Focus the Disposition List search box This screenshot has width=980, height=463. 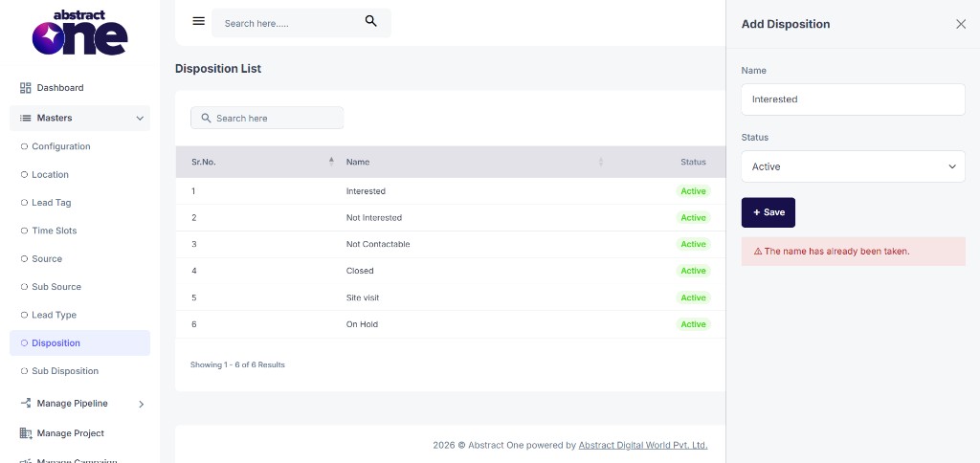click(x=267, y=118)
